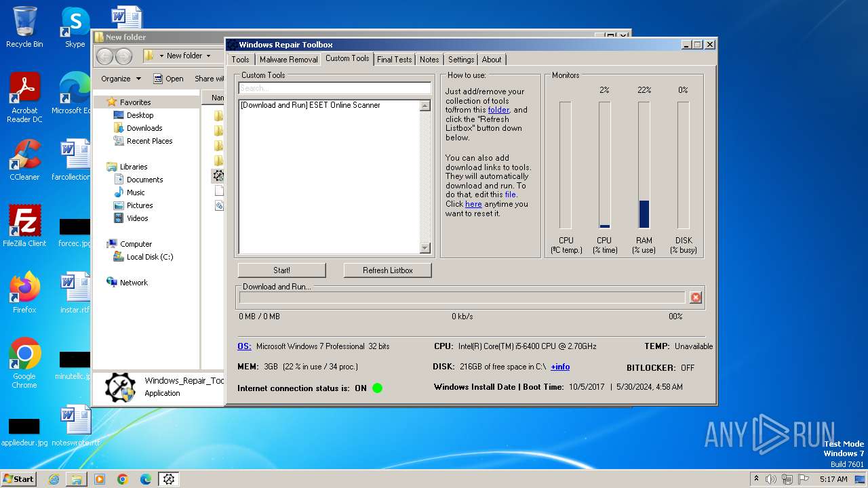Image resolution: width=868 pixels, height=488 pixels.
Task: Click the Start! button
Action: [282, 270]
